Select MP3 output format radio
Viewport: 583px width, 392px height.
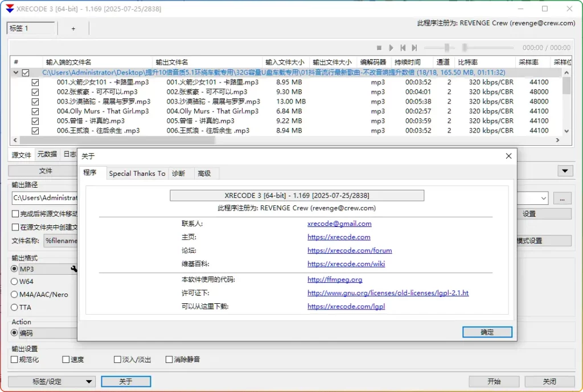coord(14,269)
